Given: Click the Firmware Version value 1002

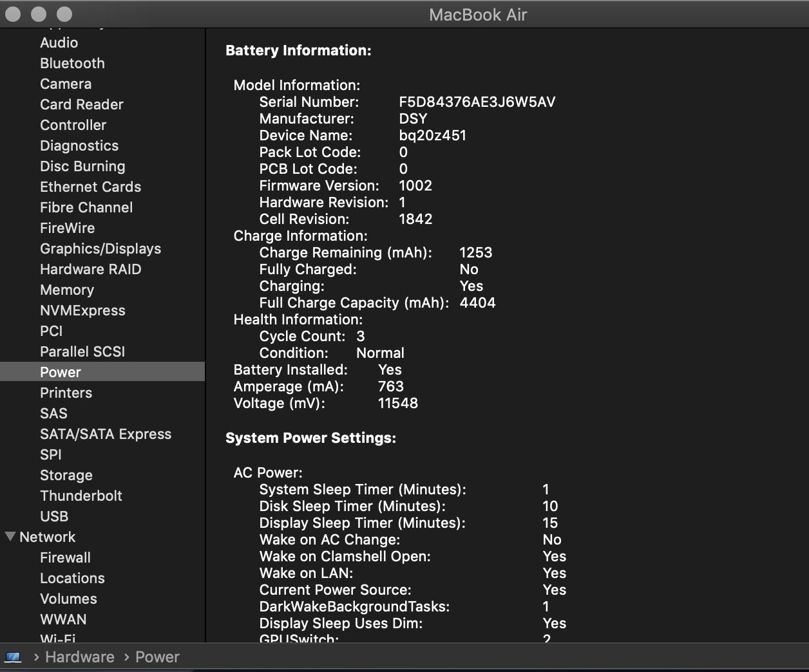Looking at the screenshot, I should pos(415,185).
